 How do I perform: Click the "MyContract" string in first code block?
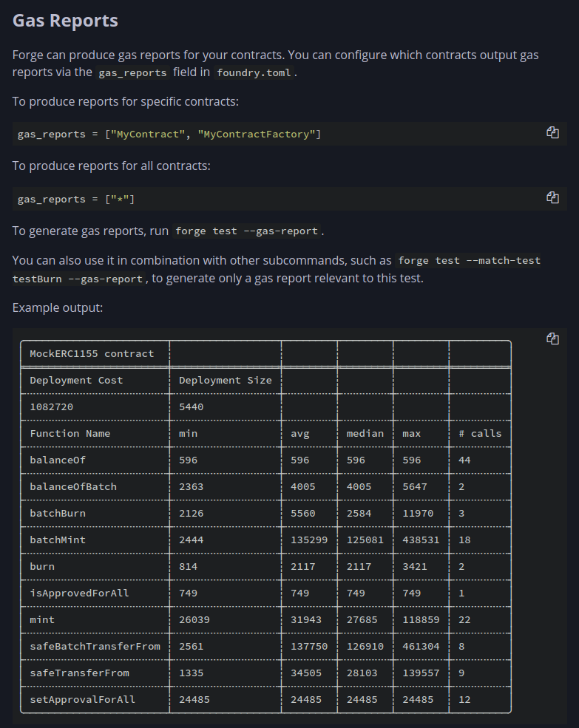pos(148,135)
